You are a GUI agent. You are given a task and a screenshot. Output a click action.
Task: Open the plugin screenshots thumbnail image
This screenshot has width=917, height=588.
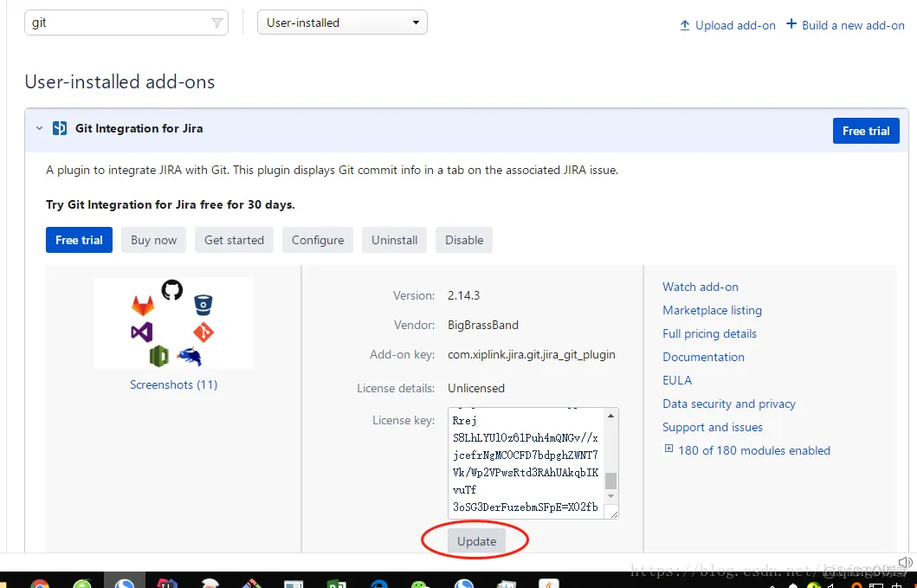(x=173, y=323)
